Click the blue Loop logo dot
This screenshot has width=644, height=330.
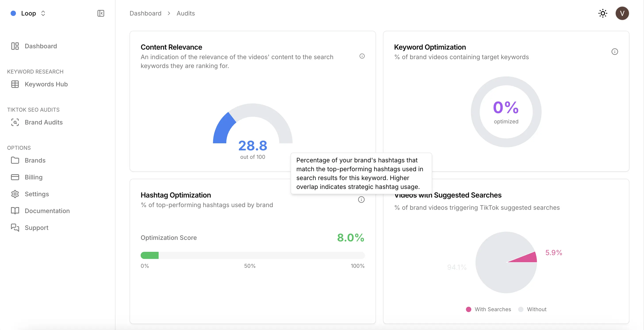(x=13, y=13)
